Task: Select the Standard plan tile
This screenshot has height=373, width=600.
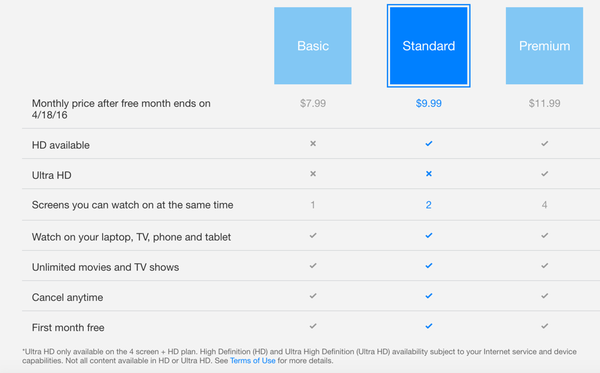Action: point(429,46)
